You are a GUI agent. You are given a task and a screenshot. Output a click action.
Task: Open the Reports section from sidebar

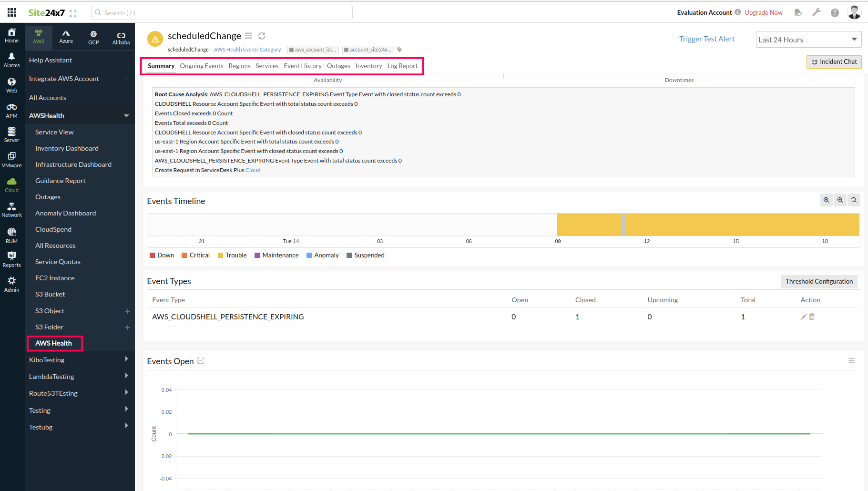pyautogui.click(x=11, y=259)
